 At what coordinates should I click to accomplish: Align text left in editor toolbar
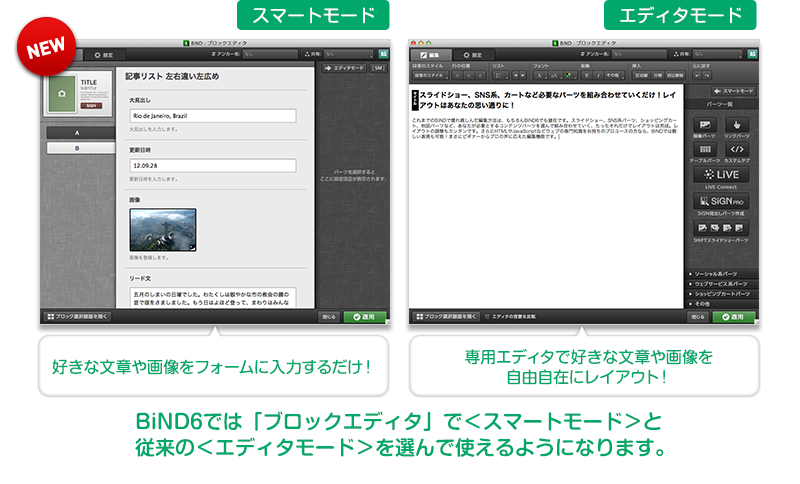coord(458,75)
